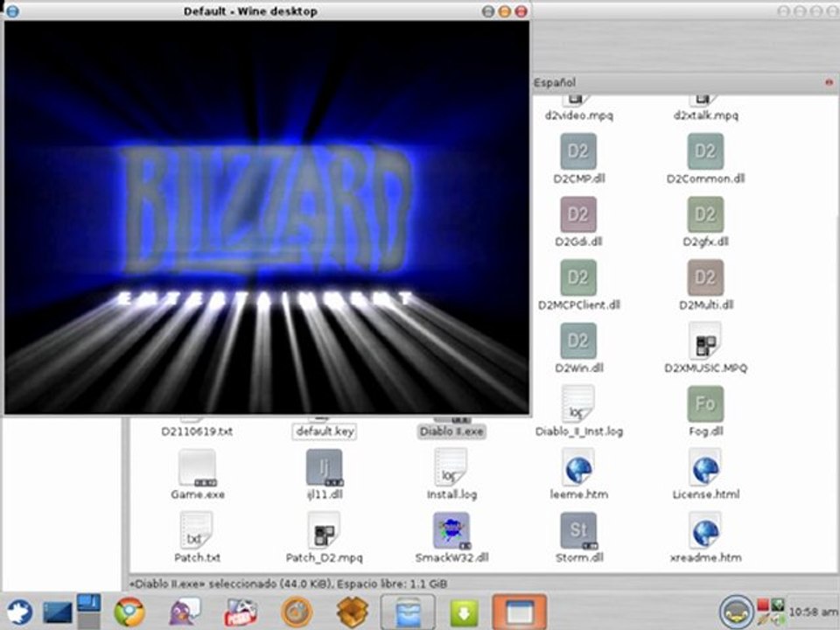
Task: Open the cardboard box package icon in taskbar
Action: tap(352, 612)
